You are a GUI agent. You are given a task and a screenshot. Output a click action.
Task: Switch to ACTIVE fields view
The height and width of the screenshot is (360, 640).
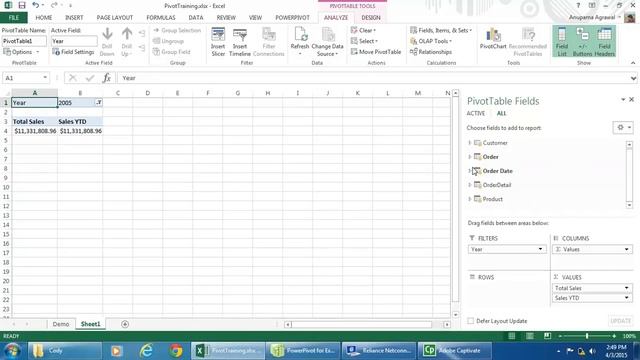pyautogui.click(x=476, y=113)
